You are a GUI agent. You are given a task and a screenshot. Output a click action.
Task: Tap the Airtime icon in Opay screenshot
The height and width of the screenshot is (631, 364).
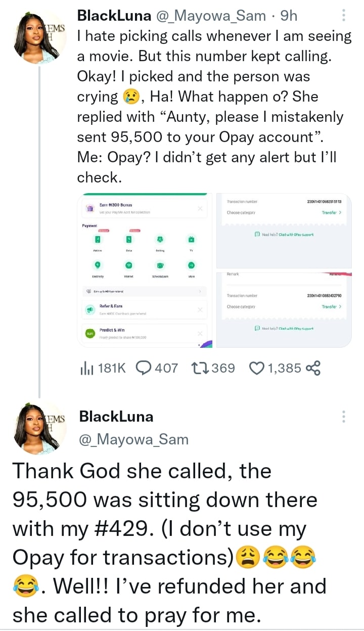tap(98, 239)
